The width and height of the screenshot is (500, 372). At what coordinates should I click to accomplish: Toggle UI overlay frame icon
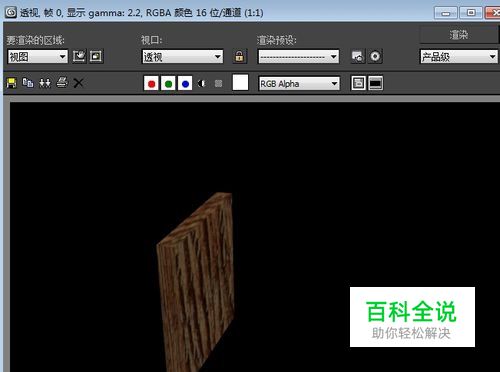click(x=358, y=83)
